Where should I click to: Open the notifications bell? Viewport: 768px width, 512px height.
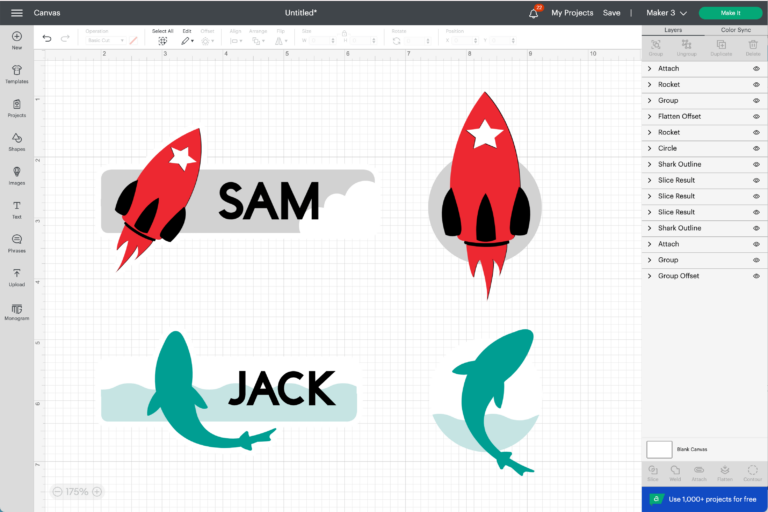[x=533, y=13]
